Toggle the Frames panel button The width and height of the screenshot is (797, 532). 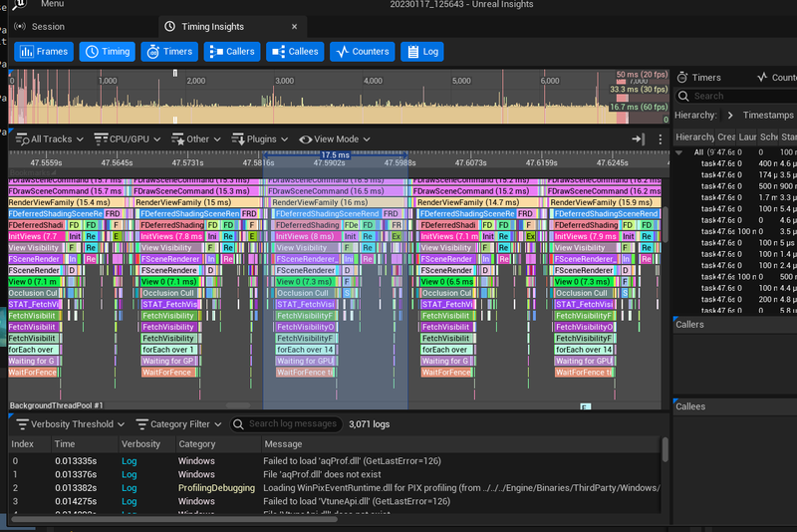point(44,52)
